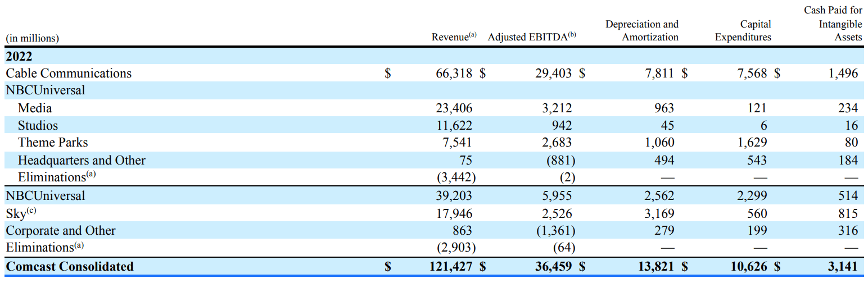Click Comcast Consolidated EBITDA 36,459
Viewport: 868px width, 283px height.
[553, 266]
